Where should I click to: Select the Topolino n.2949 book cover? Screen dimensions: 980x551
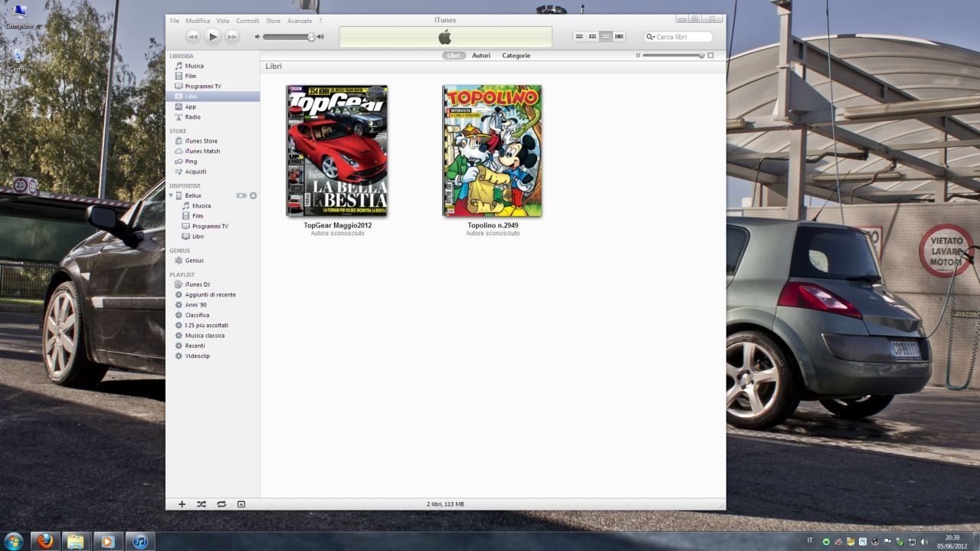point(492,151)
